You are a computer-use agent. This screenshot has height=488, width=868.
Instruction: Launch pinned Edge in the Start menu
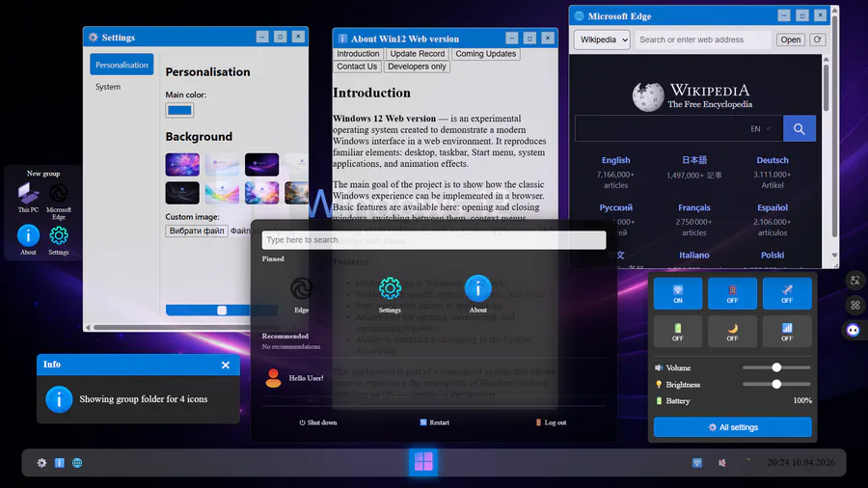coord(302,295)
